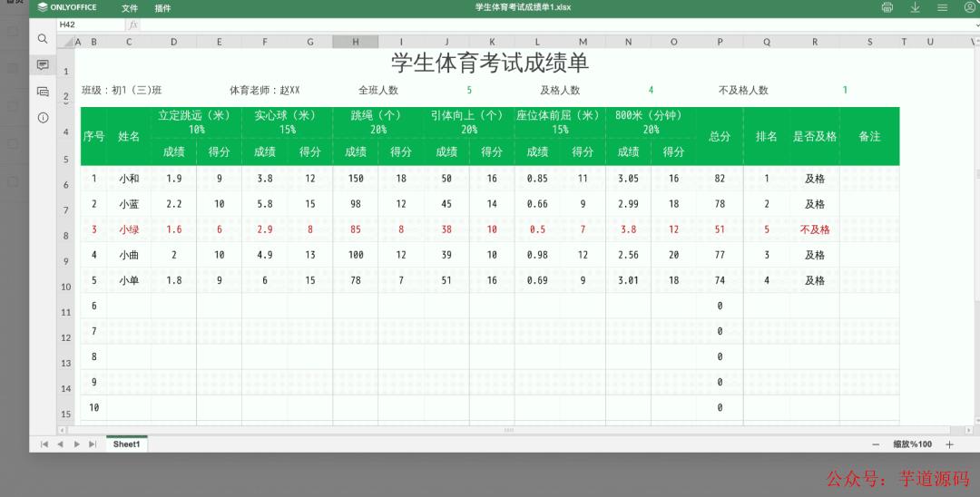Click the title 学生体育考试成绩单
Viewport: 980px width, 497px height.
click(490, 63)
